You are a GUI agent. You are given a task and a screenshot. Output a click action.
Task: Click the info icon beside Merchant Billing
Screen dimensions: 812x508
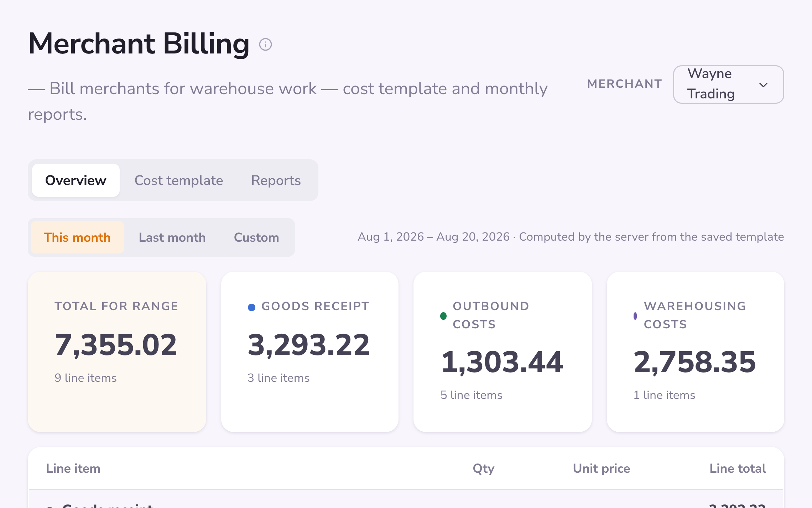coord(265,45)
